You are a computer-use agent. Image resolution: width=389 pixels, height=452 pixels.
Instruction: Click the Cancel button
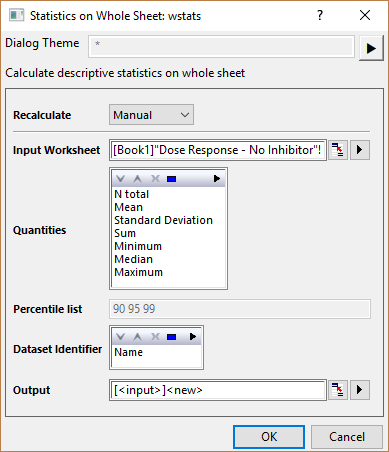point(347,437)
